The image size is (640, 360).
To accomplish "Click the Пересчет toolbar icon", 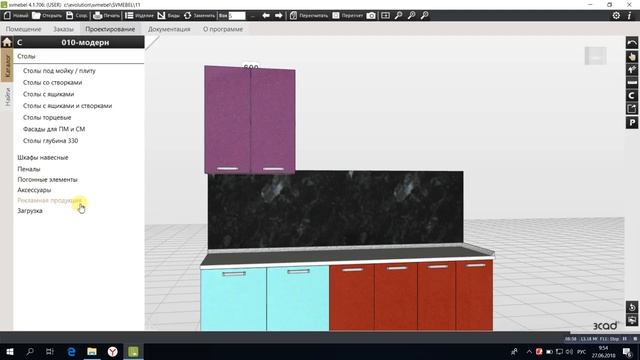I will 336,16.
